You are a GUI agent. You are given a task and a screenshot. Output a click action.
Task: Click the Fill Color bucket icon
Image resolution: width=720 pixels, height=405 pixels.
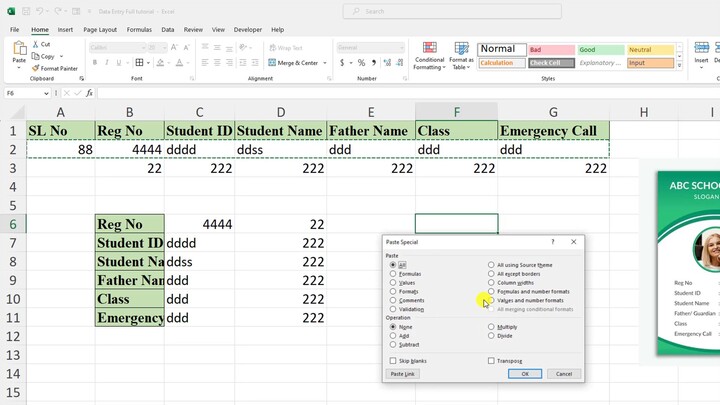160,62
